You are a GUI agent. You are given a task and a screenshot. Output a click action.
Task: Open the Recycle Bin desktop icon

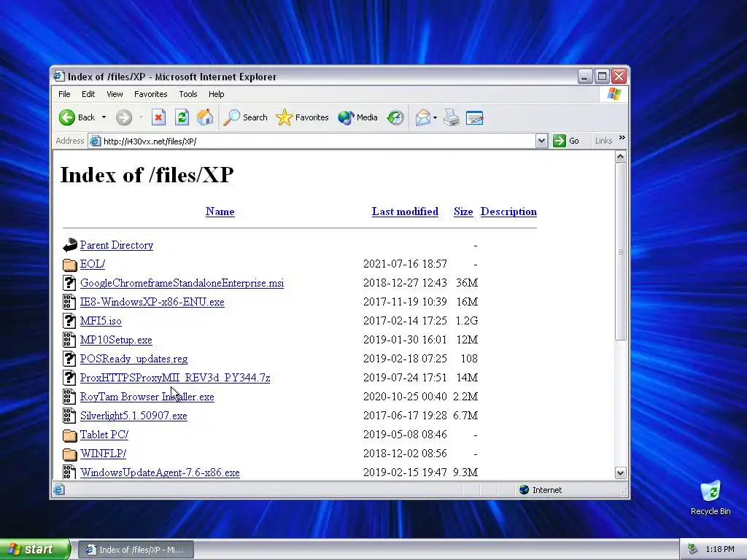point(711,498)
